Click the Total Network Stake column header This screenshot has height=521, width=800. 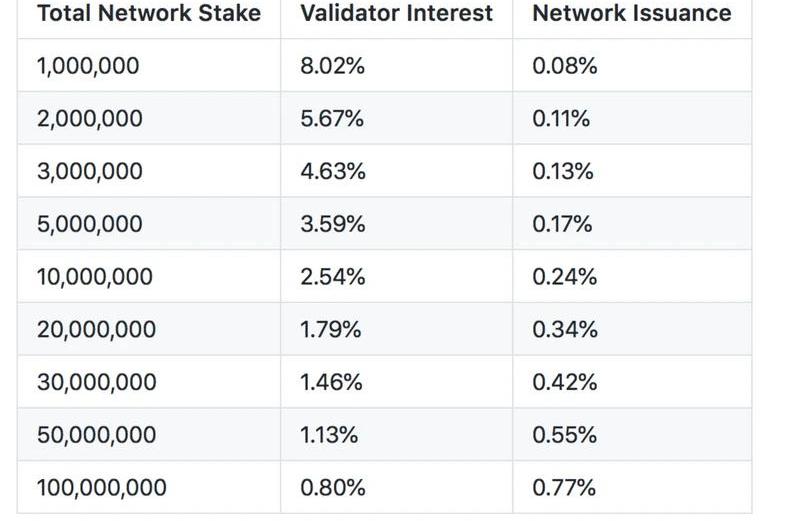148,14
